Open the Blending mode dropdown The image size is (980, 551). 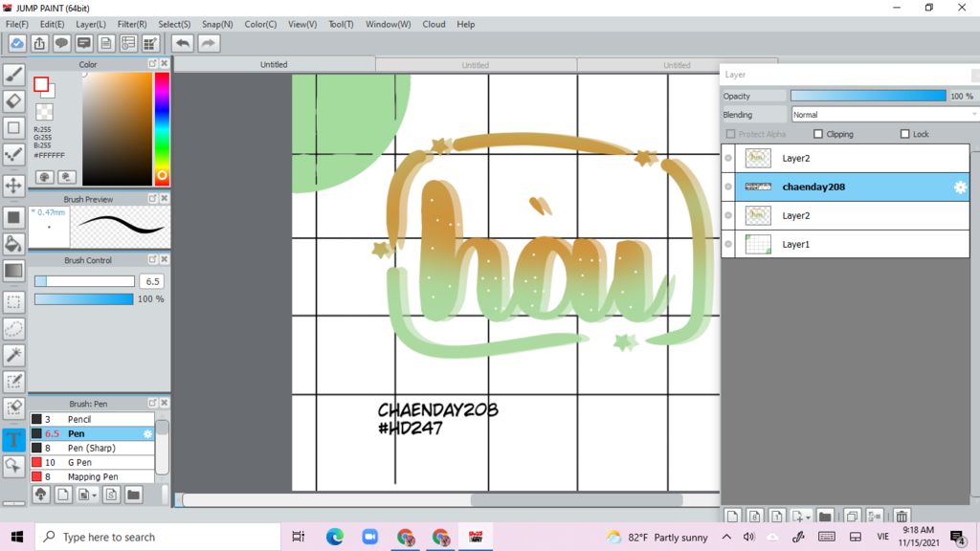(x=883, y=115)
